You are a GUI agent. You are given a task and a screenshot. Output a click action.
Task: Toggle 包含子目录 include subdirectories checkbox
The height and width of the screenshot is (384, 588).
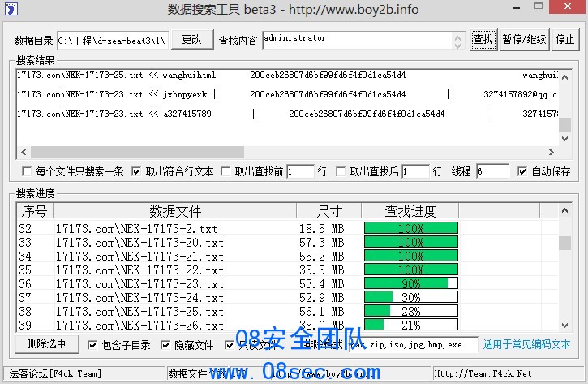92,345
